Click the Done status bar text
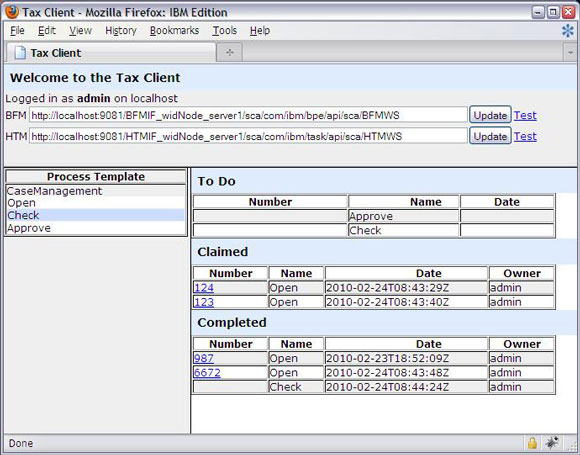This screenshot has height=455, width=580. 21,443
